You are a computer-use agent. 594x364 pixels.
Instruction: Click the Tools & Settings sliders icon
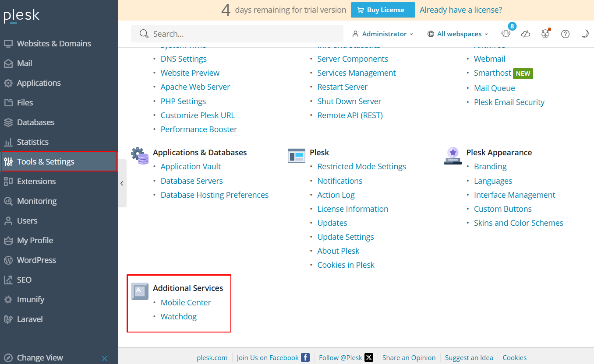(x=8, y=162)
